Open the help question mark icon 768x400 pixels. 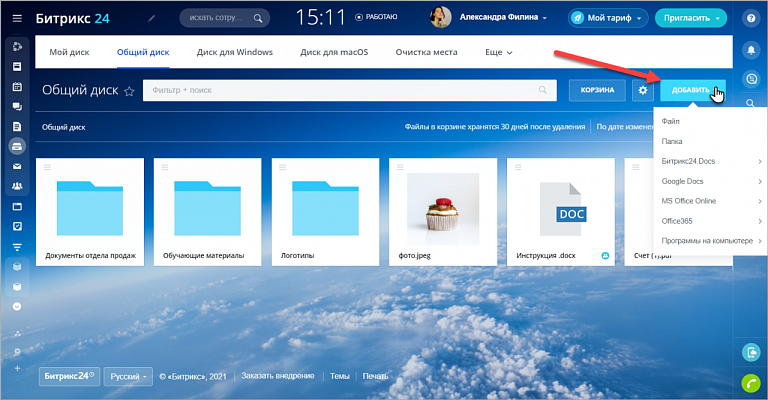(x=751, y=19)
